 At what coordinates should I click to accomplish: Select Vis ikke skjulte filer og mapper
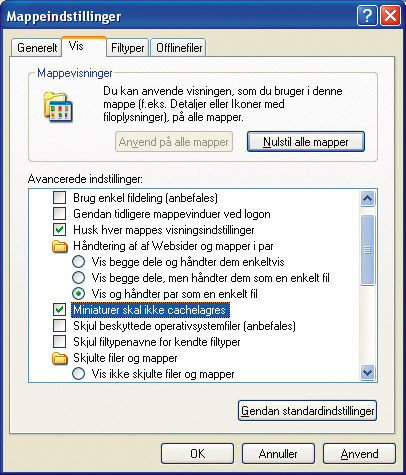(78, 374)
